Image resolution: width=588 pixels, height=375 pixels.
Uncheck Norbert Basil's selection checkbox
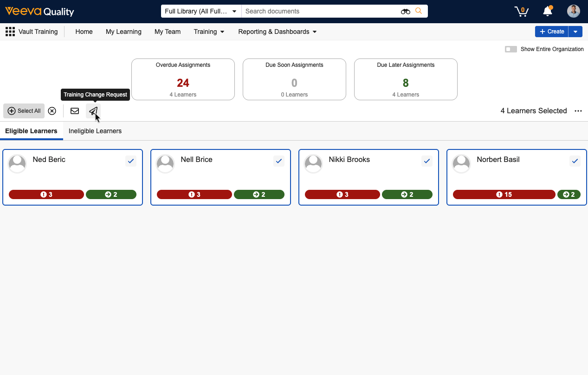point(575,161)
